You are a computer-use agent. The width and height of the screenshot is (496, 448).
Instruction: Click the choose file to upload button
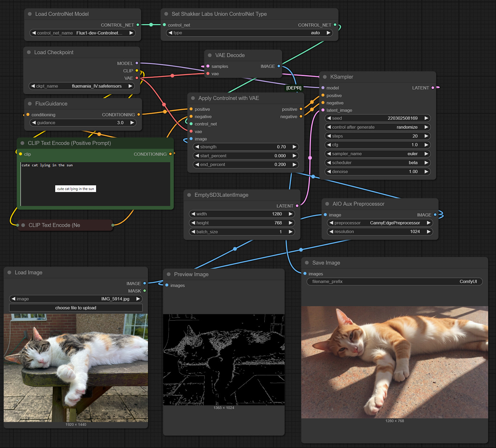(x=76, y=308)
